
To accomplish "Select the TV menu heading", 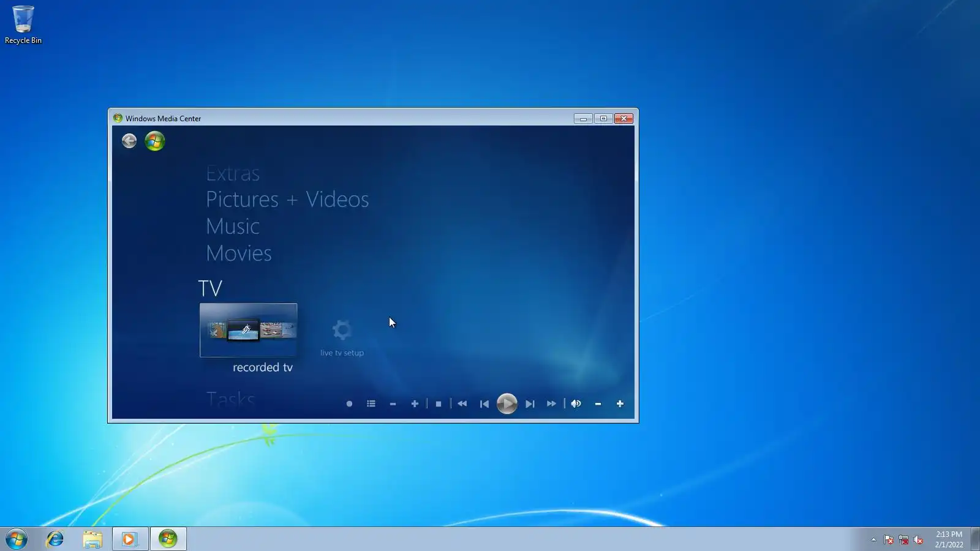I will (210, 288).
